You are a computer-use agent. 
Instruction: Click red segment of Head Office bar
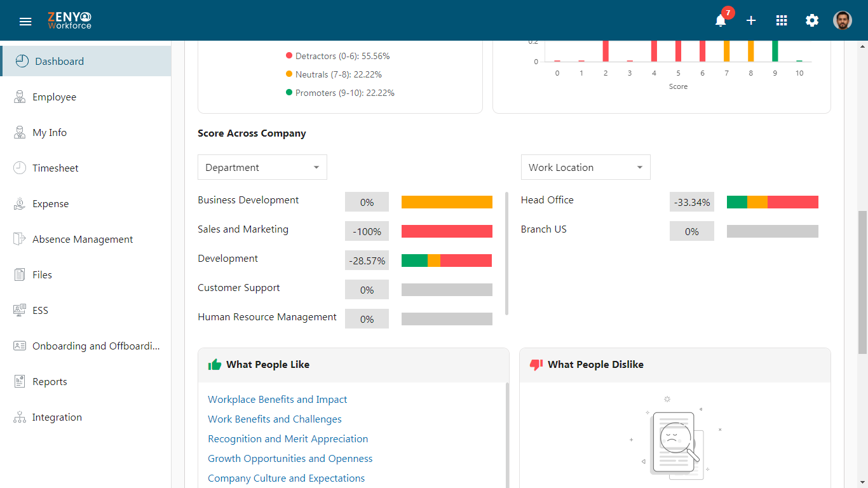(x=793, y=202)
